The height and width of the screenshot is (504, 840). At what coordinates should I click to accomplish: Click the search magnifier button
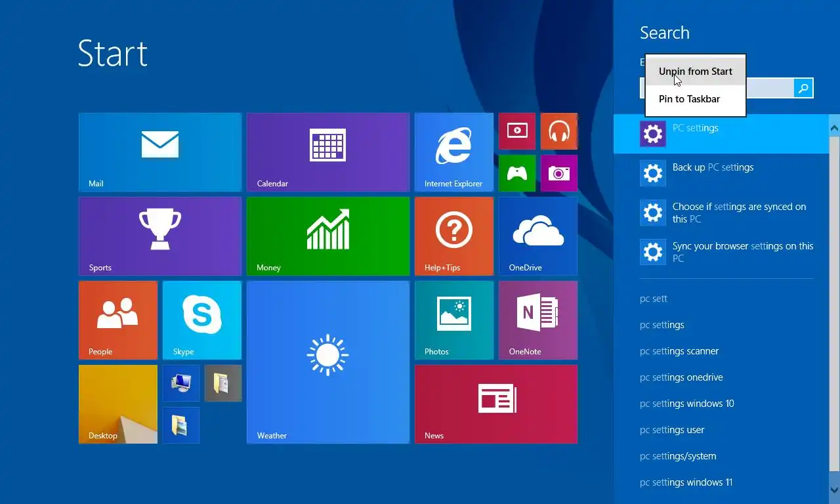coord(803,88)
